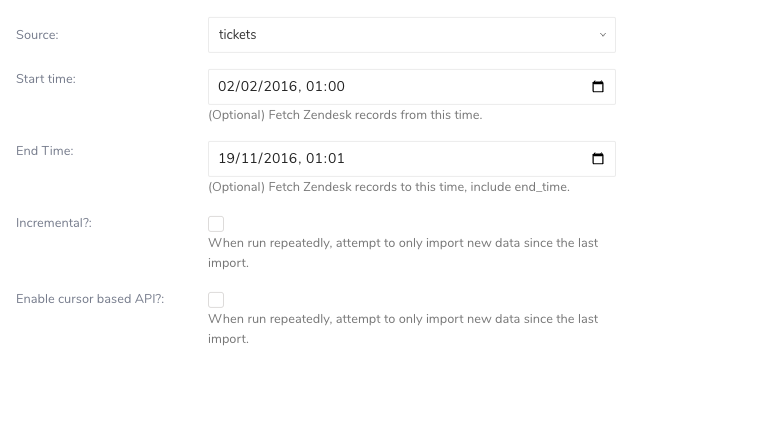Click the Source dropdown chevron arrow
The width and height of the screenshot is (781, 427).
(x=602, y=35)
